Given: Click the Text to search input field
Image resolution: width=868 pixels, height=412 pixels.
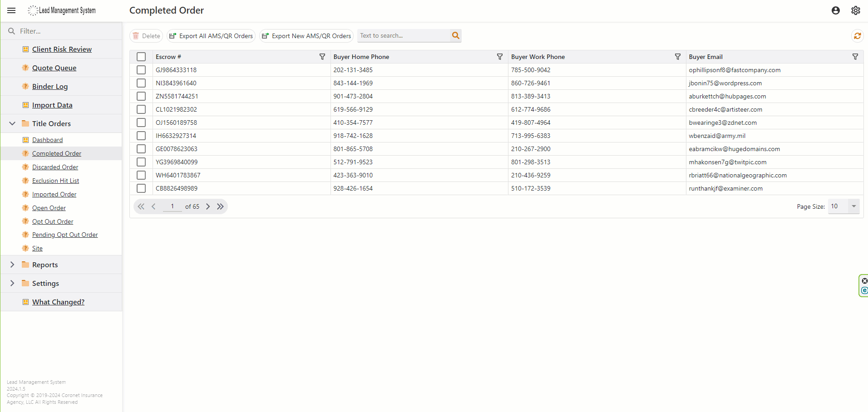Looking at the screenshot, I should (403, 35).
